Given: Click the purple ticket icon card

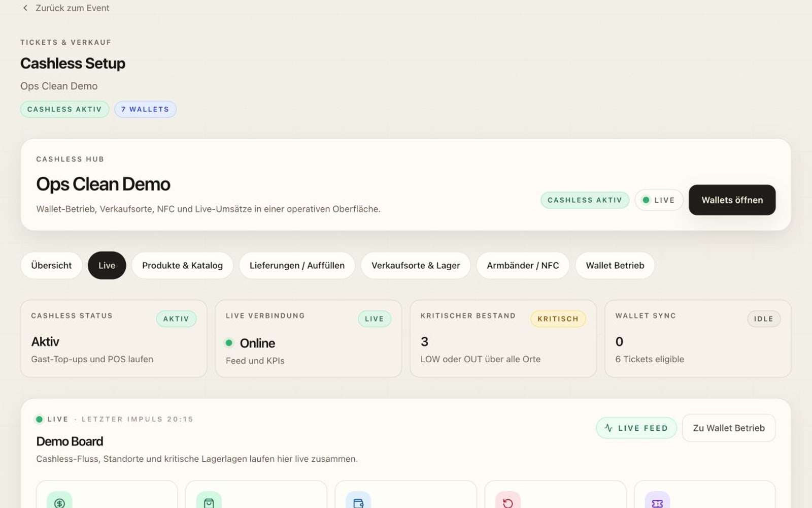Looking at the screenshot, I should point(704,494).
